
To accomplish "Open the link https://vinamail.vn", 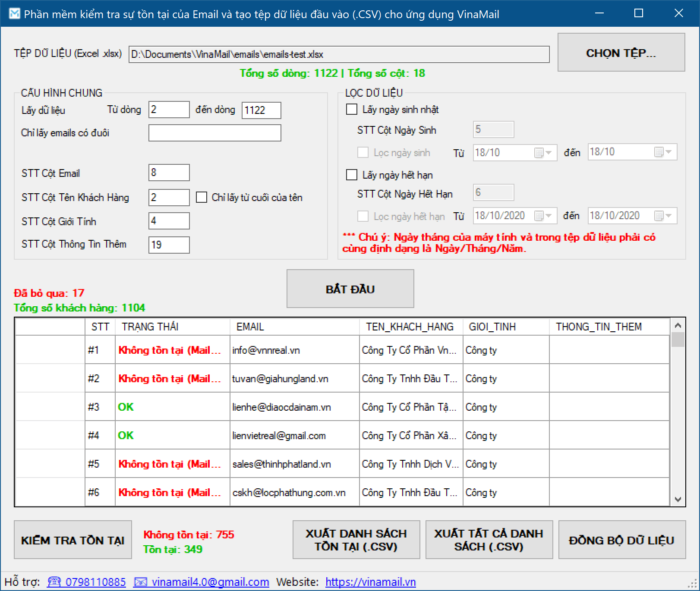I will (x=371, y=582).
